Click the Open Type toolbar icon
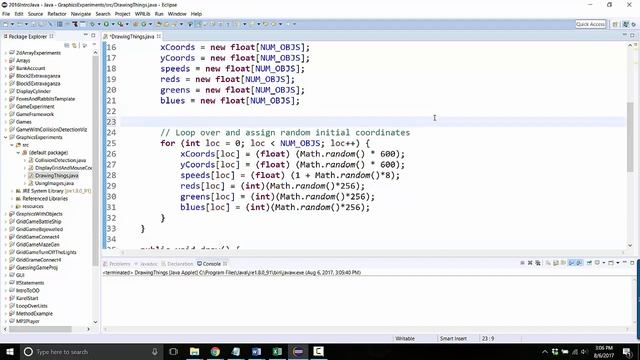Image resolution: width=640 pixels, height=360 pixels. (x=158, y=24)
